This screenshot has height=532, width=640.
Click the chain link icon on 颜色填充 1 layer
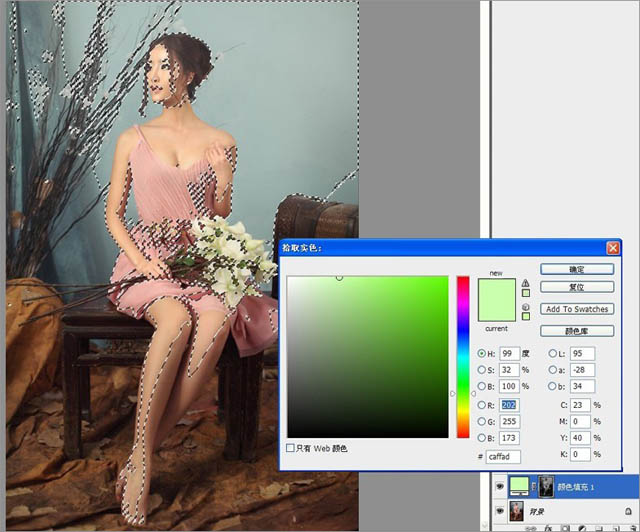pyautogui.click(x=535, y=487)
